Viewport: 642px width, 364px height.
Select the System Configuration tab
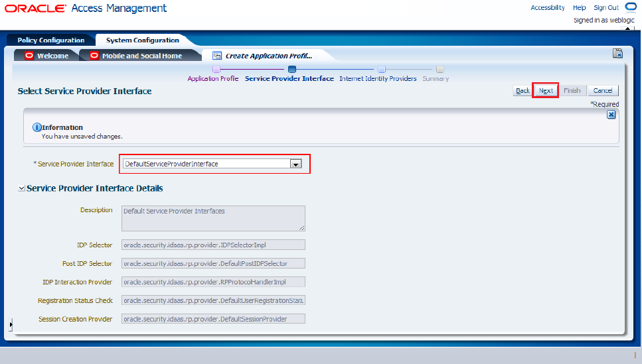coord(143,40)
